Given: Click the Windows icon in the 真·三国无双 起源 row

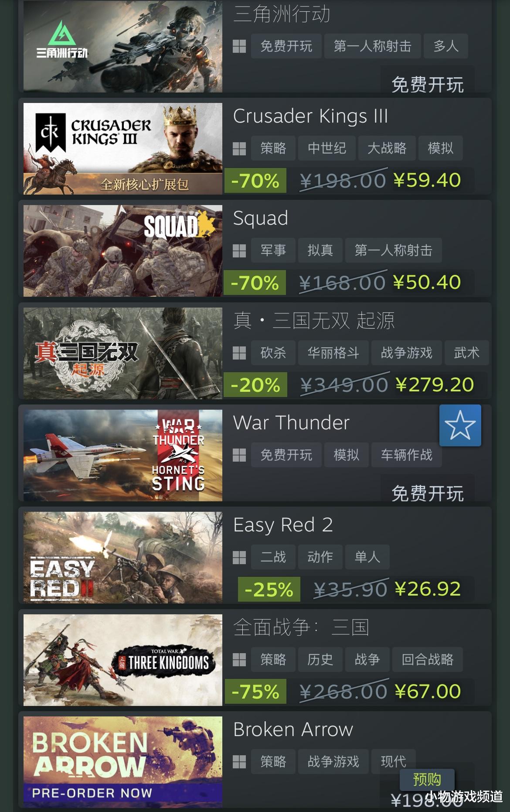Looking at the screenshot, I should click(x=239, y=353).
